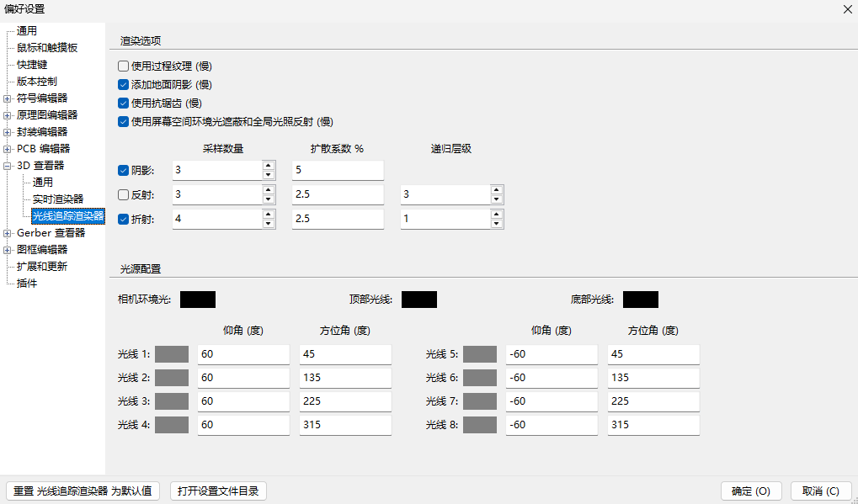The height and width of the screenshot is (504, 858).
Task: Decrease 折射 采样数量 with down arrow
Action: point(268,224)
